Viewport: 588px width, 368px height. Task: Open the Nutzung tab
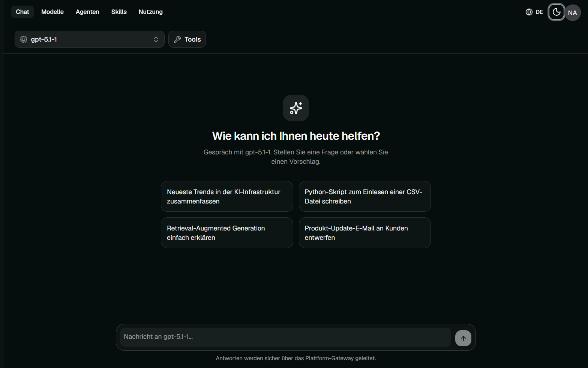tap(151, 12)
